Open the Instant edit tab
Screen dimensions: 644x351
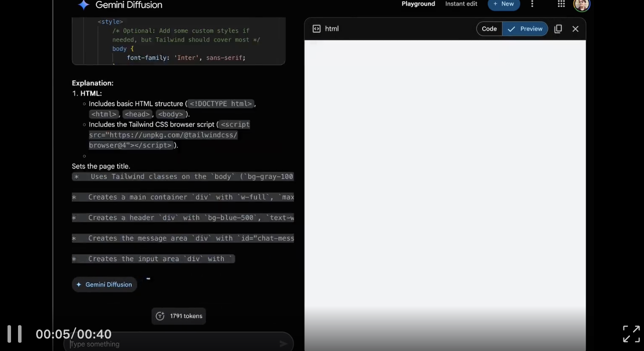click(461, 4)
